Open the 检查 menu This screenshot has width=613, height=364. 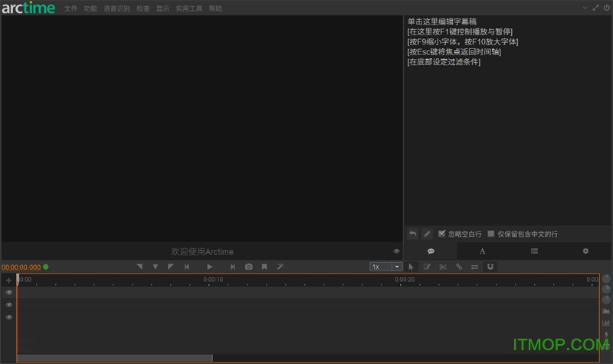pos(143,8)
